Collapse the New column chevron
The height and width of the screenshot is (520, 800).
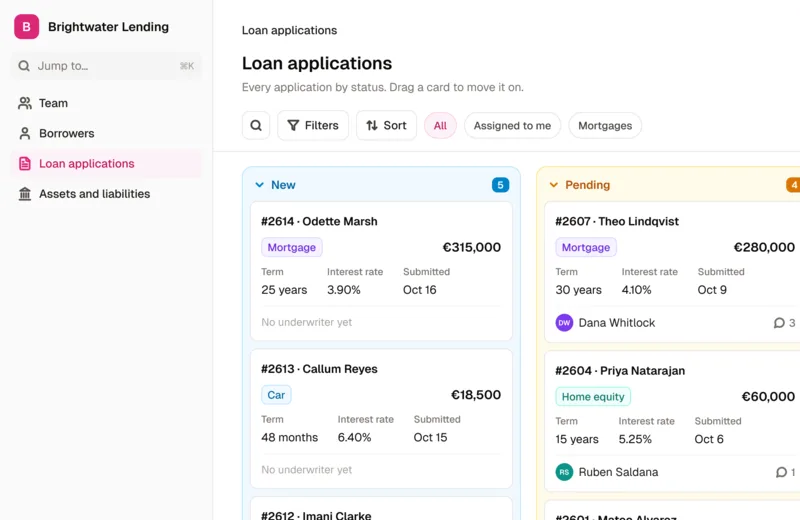[x=259, y=185]
